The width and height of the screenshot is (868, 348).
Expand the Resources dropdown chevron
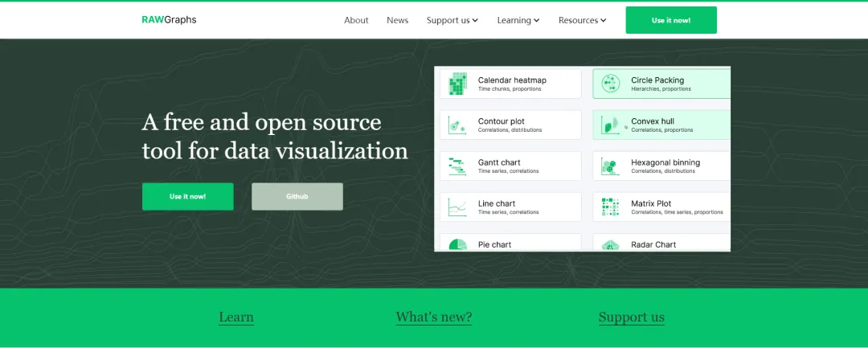tap(604, 20)
